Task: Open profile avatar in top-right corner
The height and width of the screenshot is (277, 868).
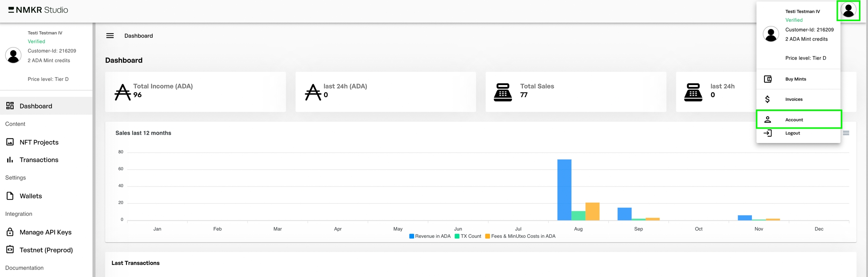Action: click(x=848, y=10)
